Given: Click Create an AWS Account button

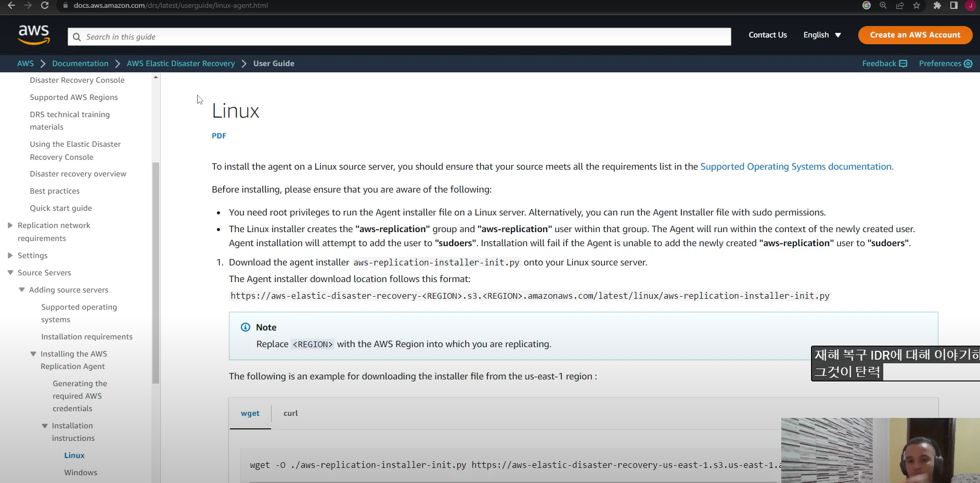Looking at the screenshot, I should (x=915, y=35).
